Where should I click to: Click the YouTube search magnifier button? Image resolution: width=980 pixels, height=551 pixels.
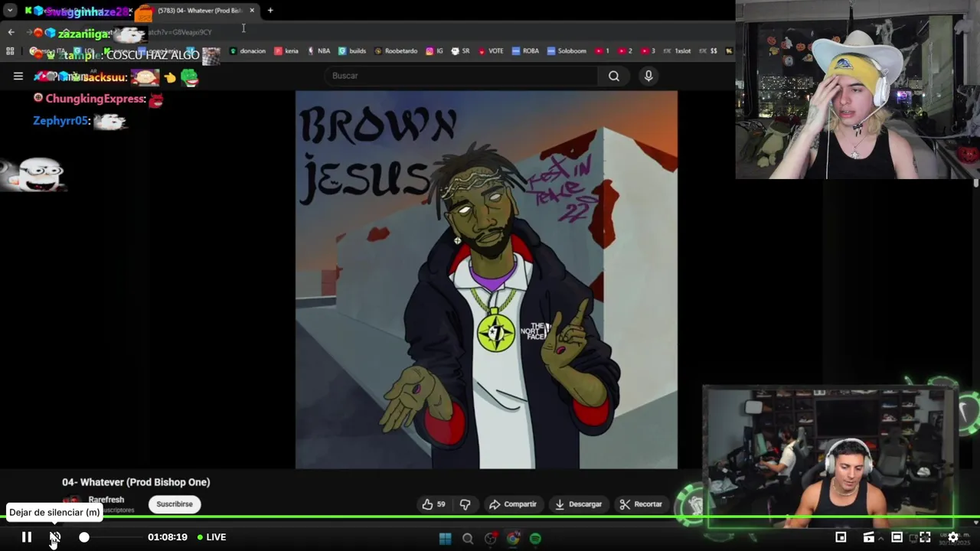tap(614, 76)
